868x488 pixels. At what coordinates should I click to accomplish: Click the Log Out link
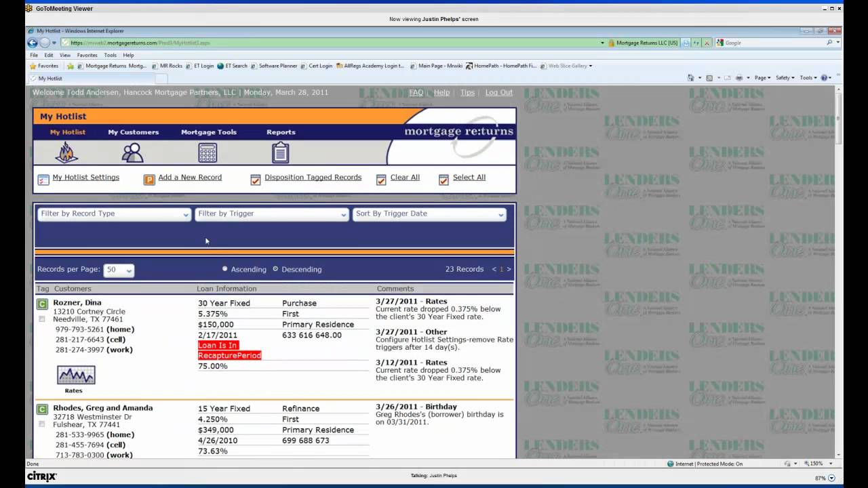498,92
